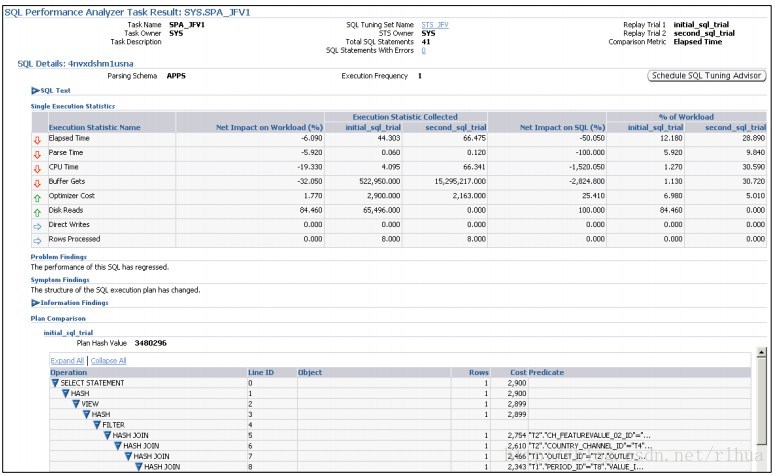Click the green up arrow for Optimizer Cost
The height and width of the screenshot is (475, 775).
[37, 198]
